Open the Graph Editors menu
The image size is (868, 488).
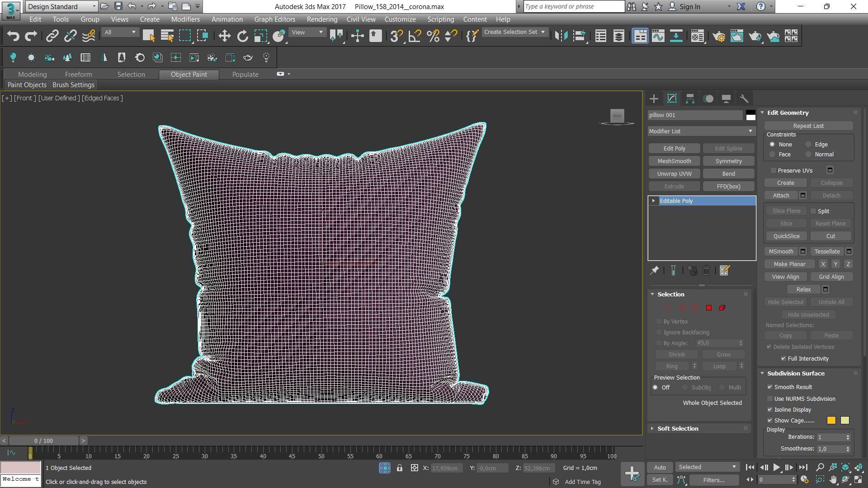274,19
